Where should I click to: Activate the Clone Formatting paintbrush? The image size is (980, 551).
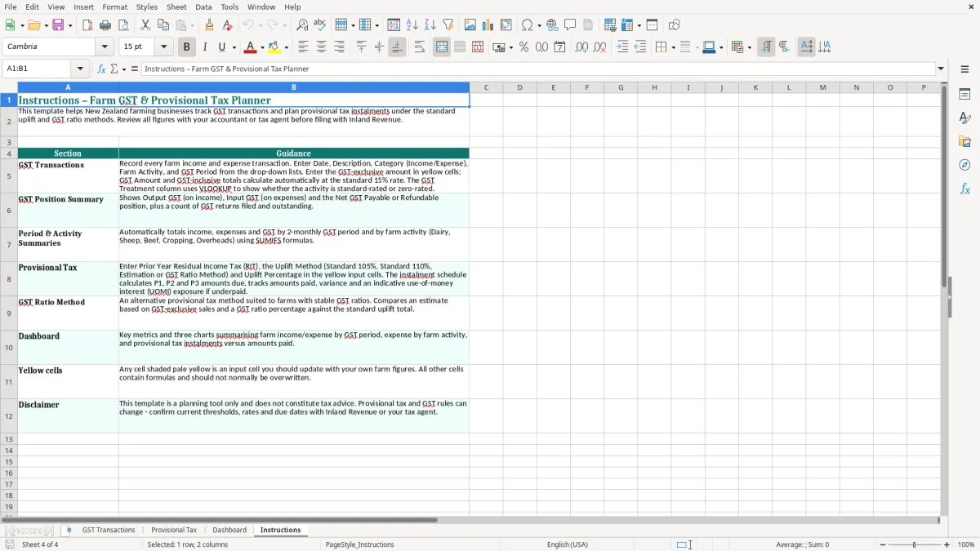tap(210, 25)
